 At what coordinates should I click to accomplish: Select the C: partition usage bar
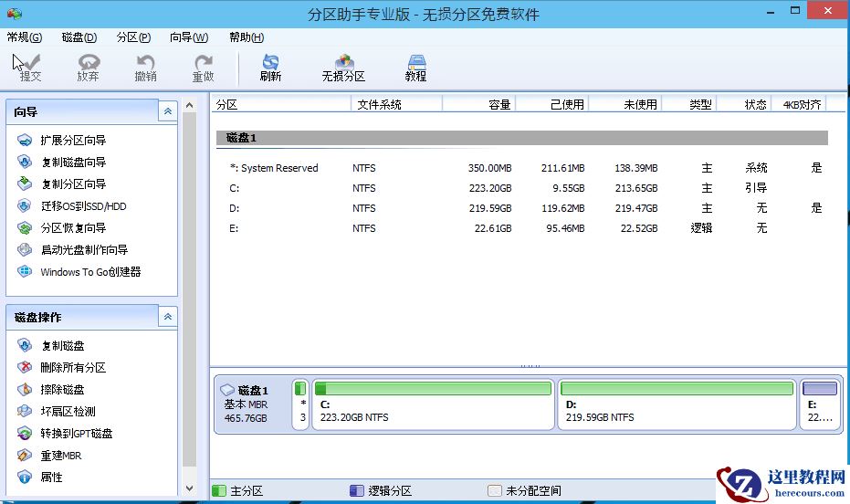tap(433, 388)
